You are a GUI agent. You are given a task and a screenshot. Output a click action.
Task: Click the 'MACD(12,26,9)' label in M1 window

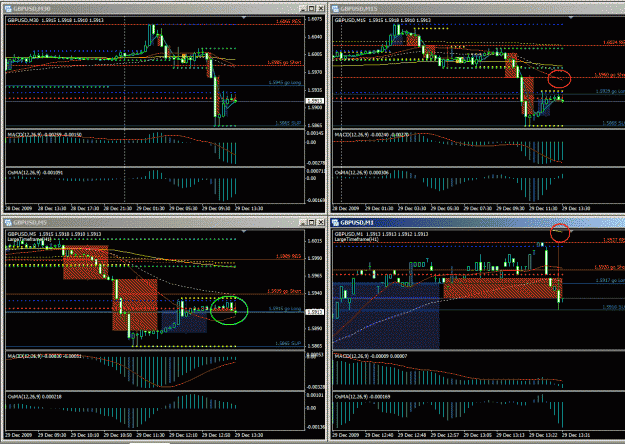352,356
